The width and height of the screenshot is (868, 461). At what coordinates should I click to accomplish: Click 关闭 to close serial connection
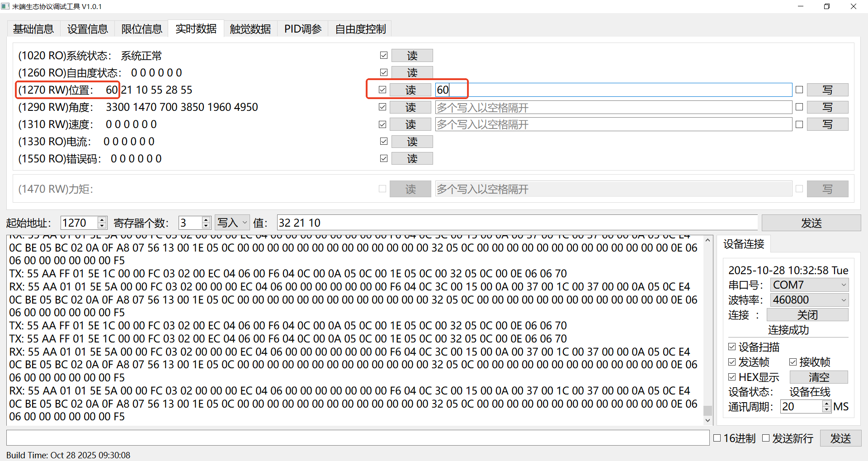807,315
